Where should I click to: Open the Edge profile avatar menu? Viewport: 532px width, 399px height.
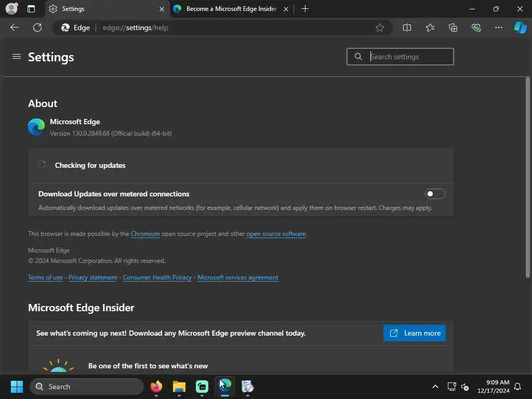pyautogui.click(x=12, y=8)
